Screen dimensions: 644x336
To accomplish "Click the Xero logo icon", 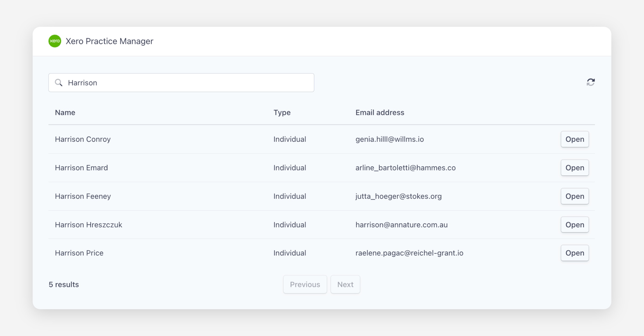I will [x=55, y=41].
